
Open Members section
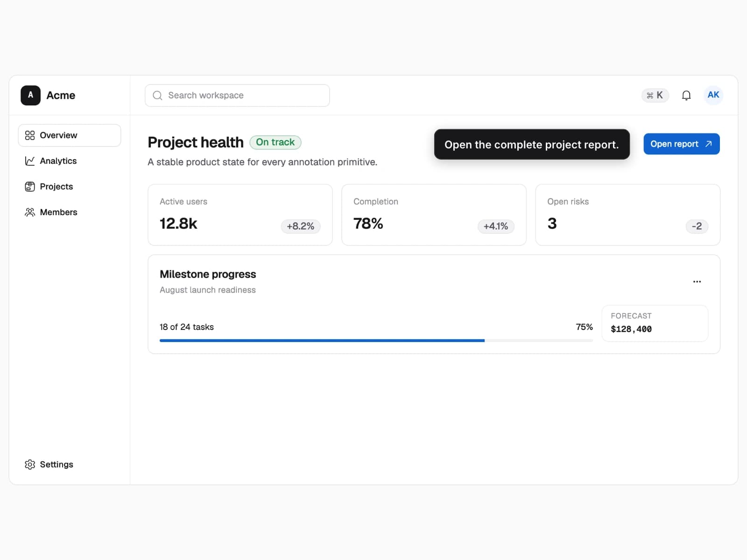pyautogui.click(x=70, y=212)
